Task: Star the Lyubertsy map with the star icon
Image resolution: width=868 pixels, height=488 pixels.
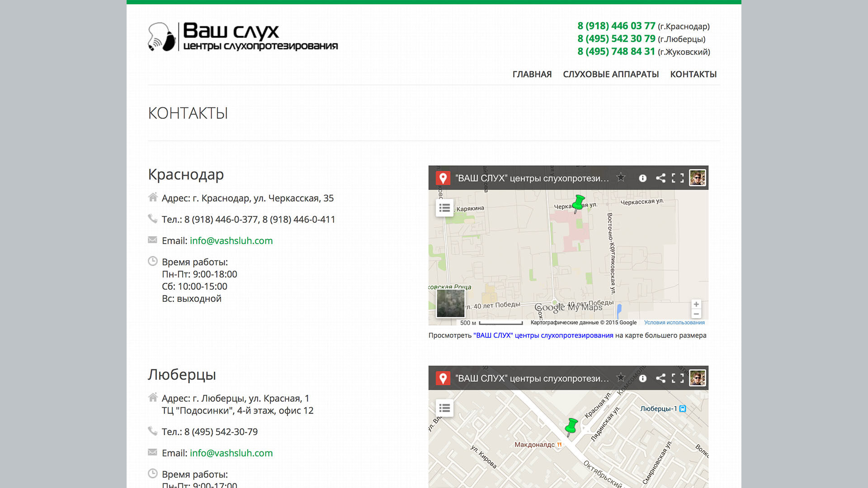Action: coord(621,378)
